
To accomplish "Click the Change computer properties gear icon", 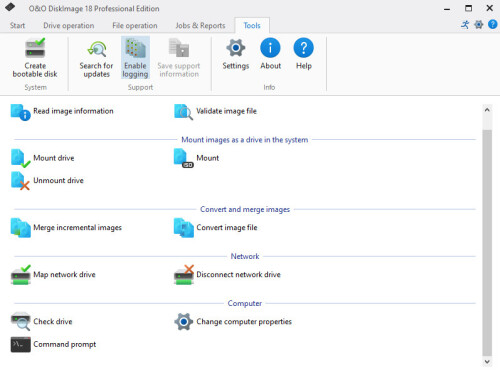I will pos(184,322).
